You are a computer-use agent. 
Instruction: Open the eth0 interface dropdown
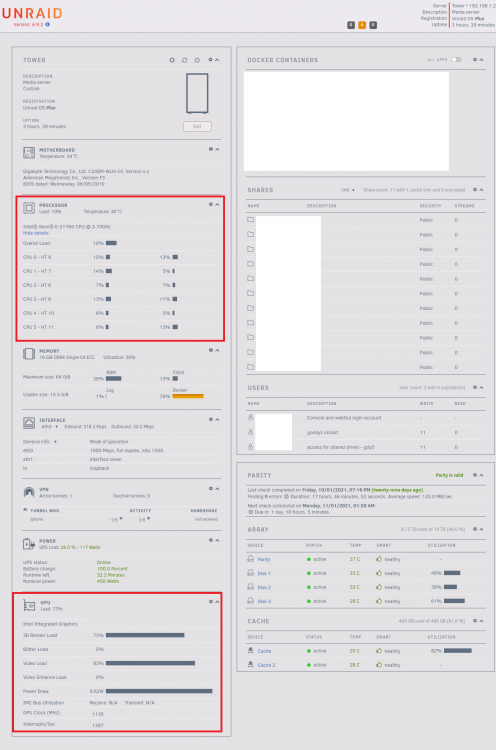[49, 427]
